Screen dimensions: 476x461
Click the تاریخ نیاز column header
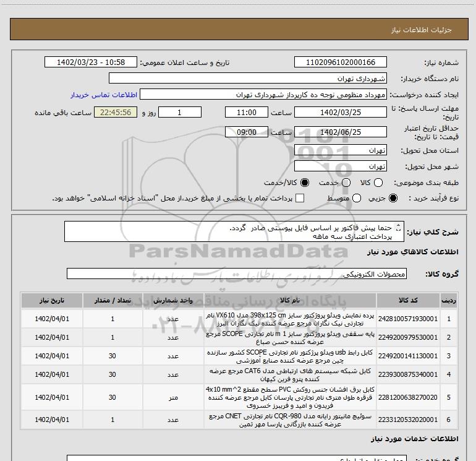pos(52,301)
